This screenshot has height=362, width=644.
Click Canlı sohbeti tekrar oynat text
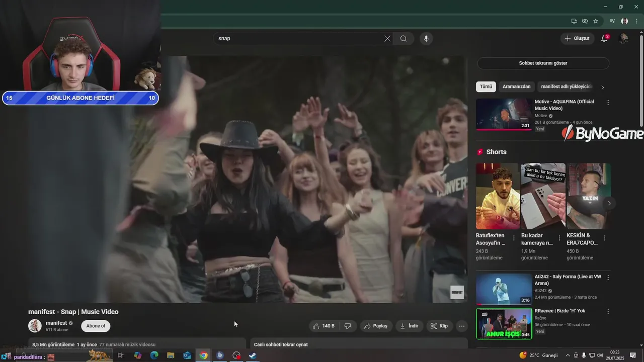[x=281, y=345]
